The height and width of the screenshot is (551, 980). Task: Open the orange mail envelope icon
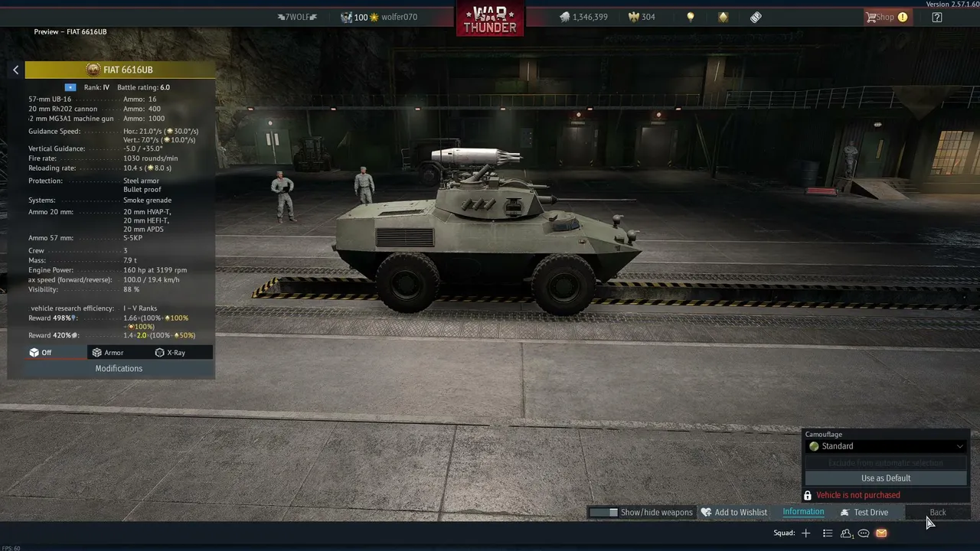tap(881, 533)
